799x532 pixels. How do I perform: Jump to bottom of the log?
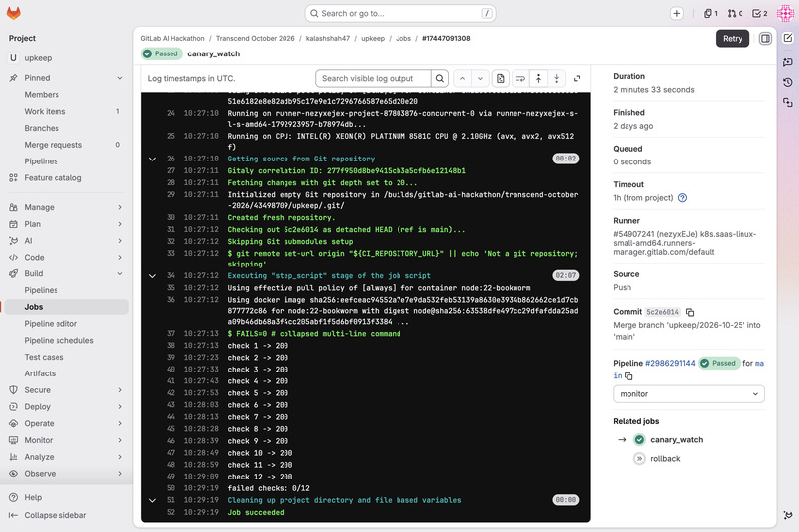tap(557, 79)
